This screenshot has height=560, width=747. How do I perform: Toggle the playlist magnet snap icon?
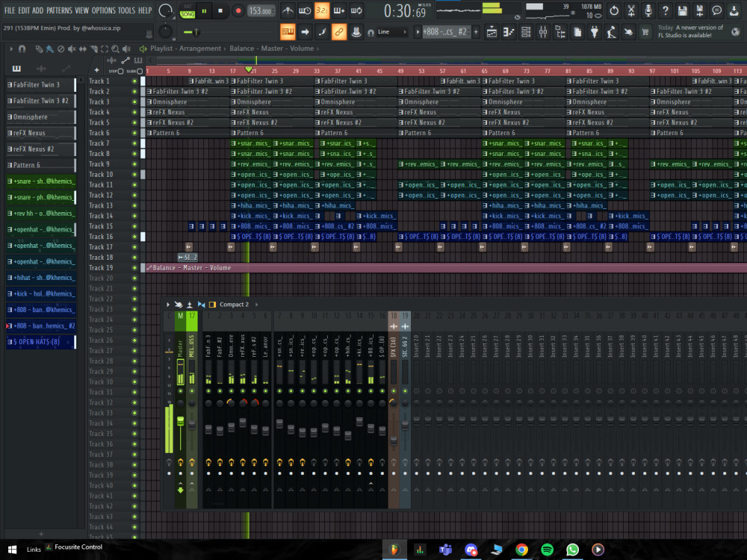22,49
